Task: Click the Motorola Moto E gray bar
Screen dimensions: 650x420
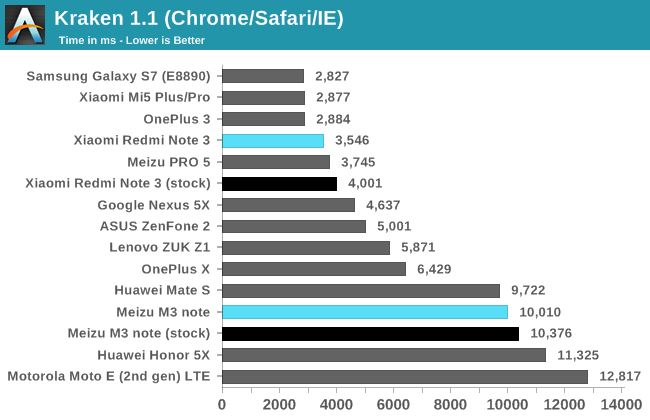Action: pyautogui.click(x=405, y=376)
